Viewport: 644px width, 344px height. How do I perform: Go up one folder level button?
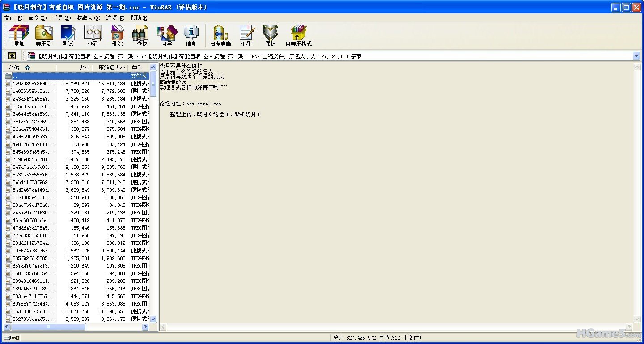tap(12, 56)
